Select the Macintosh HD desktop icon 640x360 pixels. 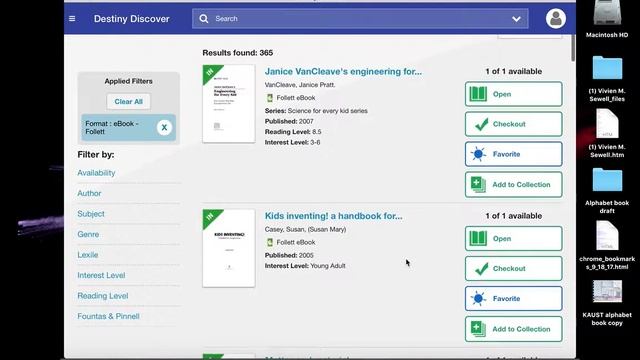607,13
